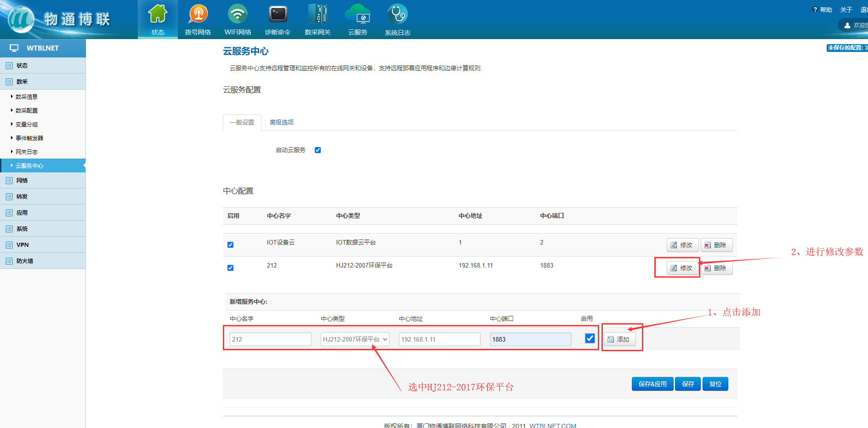Switch to the 高级选项 tab
This screenshot has height=428, width=868.
281,122
